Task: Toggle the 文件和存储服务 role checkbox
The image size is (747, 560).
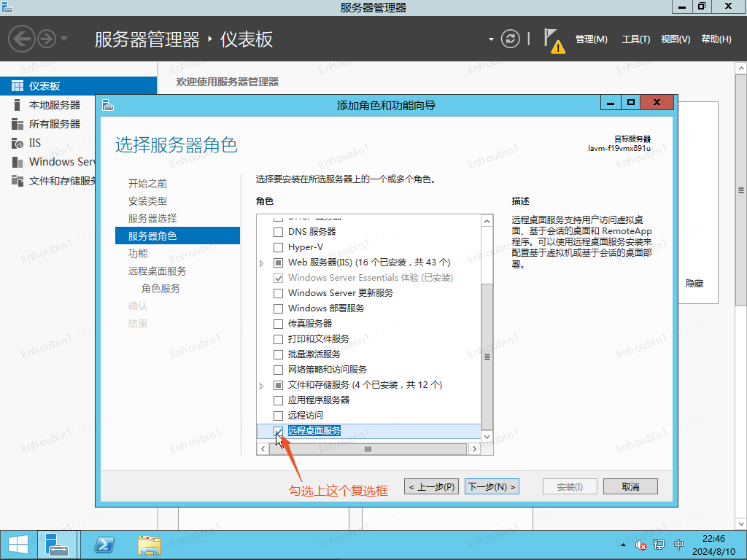Action: tap(278, 385)
